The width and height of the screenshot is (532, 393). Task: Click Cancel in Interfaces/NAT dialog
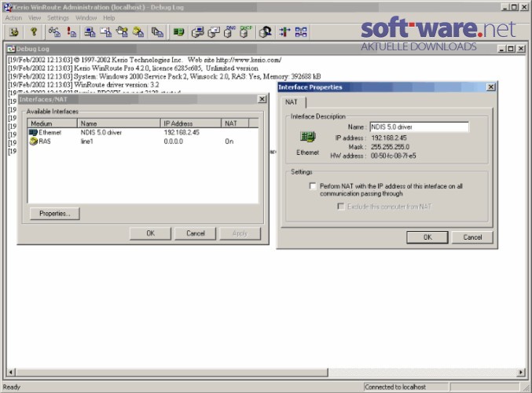195,233
